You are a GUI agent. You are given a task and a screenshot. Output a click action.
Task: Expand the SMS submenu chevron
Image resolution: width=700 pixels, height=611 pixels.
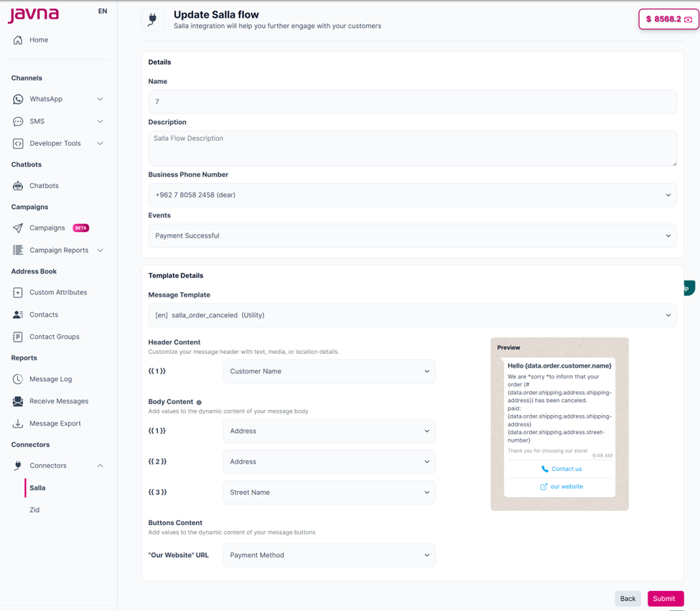100,121
